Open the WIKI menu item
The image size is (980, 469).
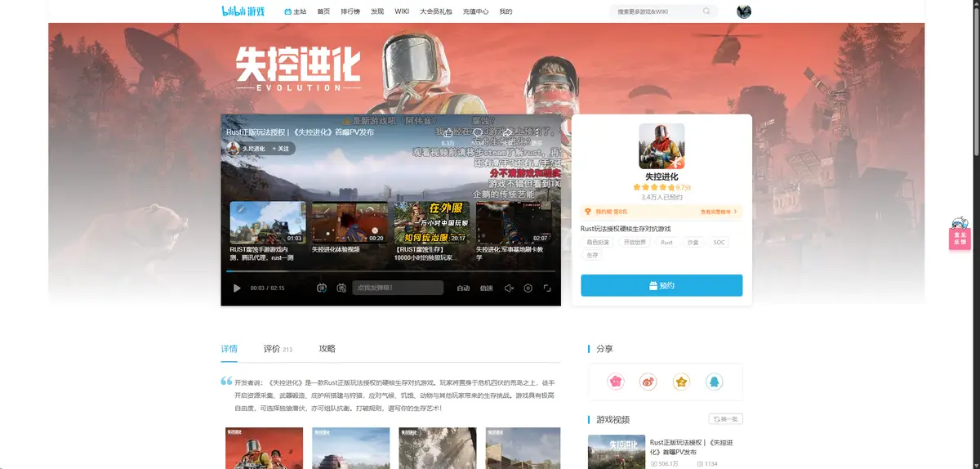point(402,11)
